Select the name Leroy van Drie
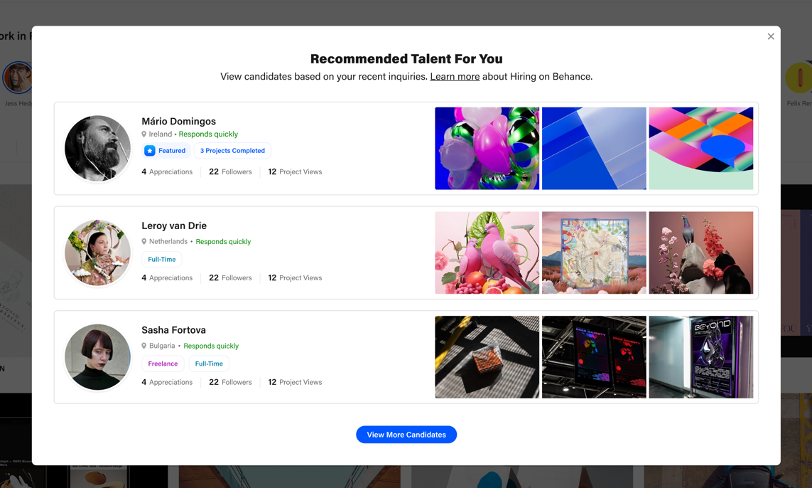Image resolution: width=812 pixels, height=488 pixels. 174,226
